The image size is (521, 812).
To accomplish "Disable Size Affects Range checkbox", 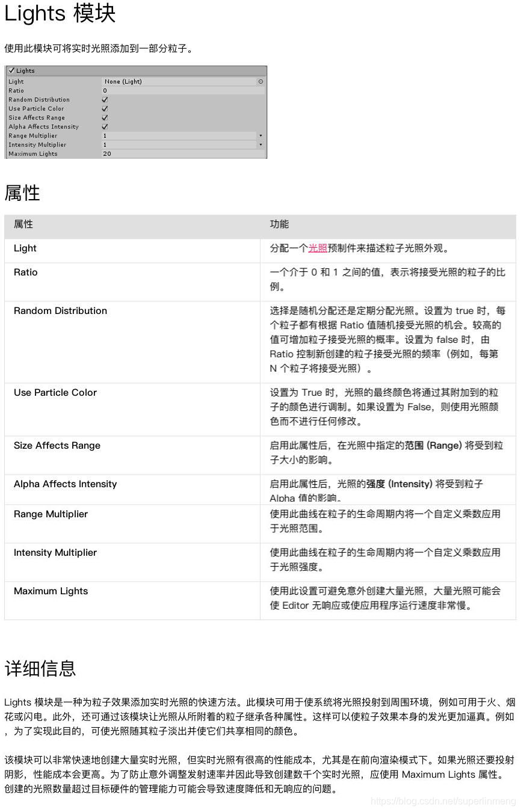I will (x=105, y=118).
